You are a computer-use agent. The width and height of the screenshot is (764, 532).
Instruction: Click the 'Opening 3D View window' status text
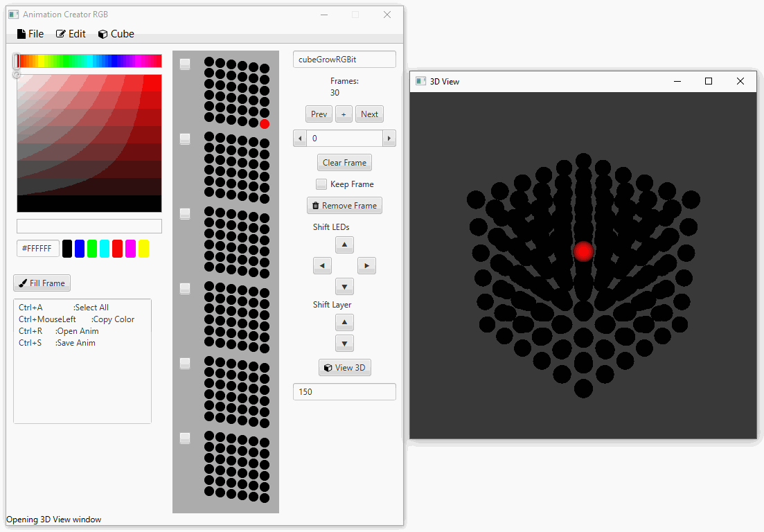(53, 520)
